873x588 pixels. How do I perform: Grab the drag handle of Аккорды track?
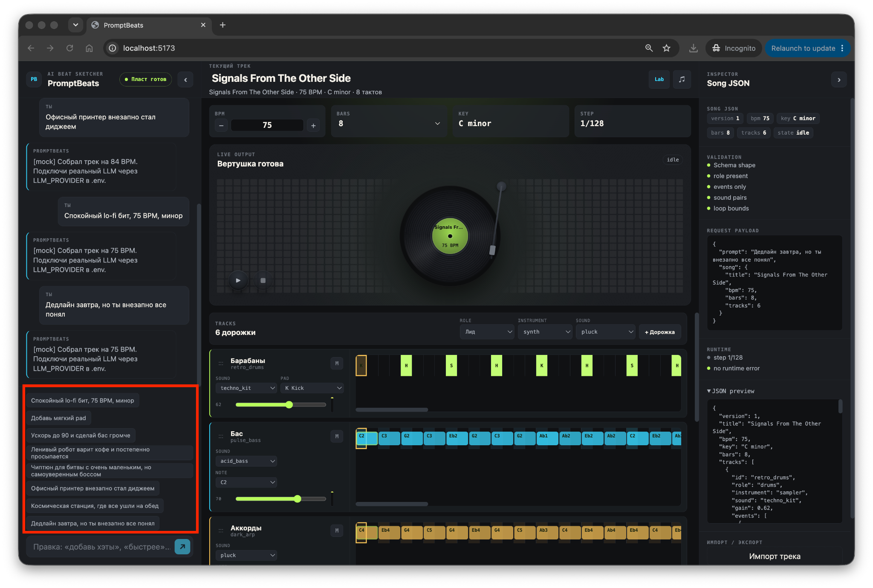(x=221, y=530)
